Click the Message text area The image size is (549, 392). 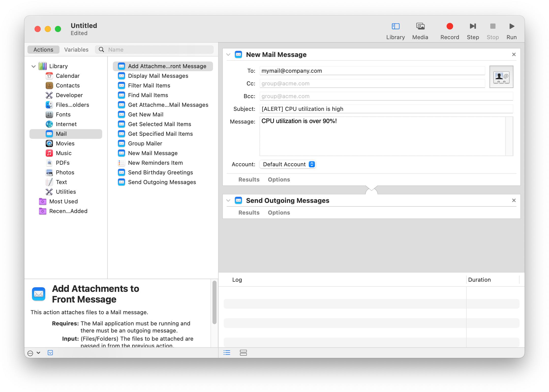coord(383,136)
